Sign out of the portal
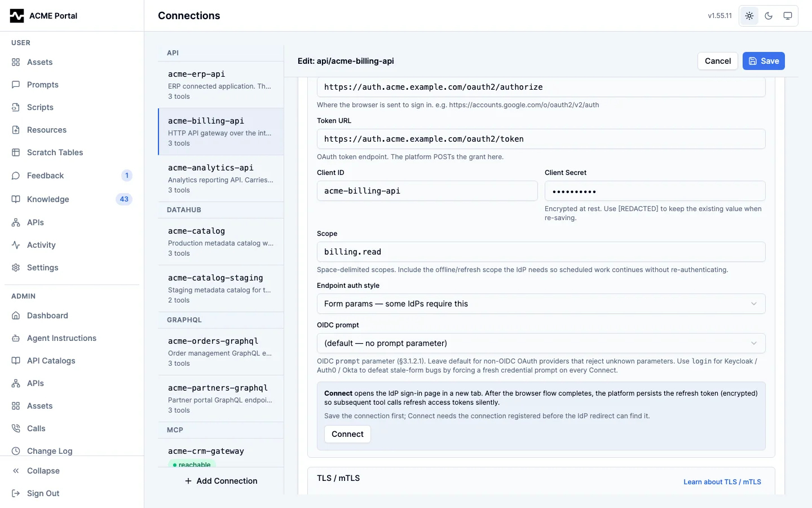Screen dimensions: 812x508 tap(72, 493)
